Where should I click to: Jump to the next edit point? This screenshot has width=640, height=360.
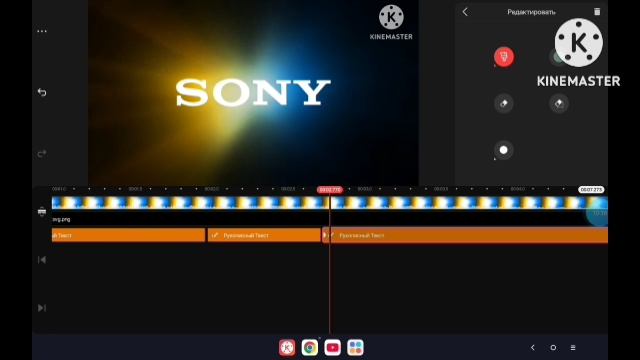pos(42,308)
